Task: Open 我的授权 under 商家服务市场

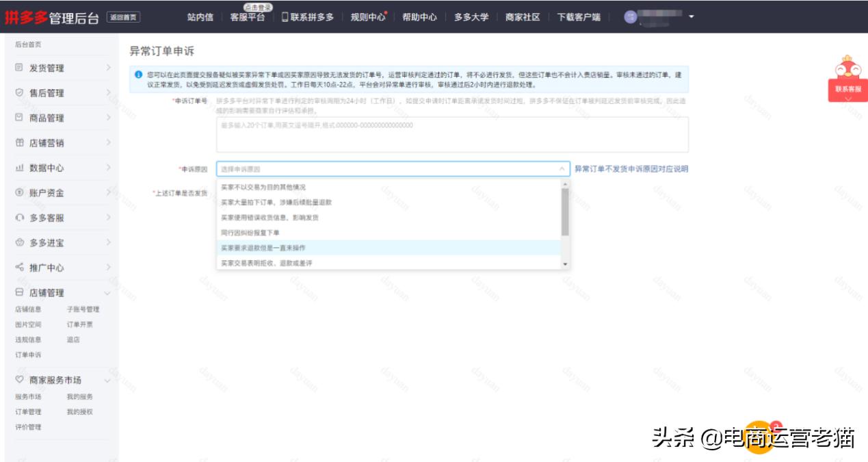Action: click(x=79, y=411)
